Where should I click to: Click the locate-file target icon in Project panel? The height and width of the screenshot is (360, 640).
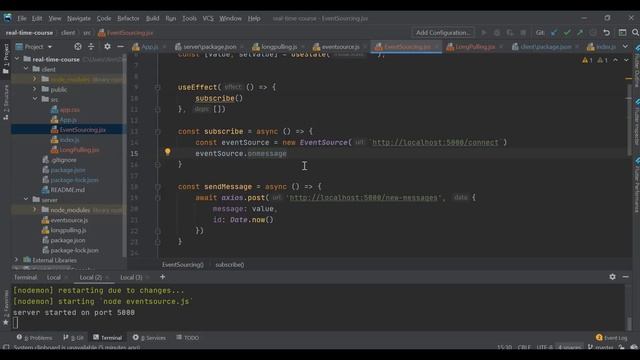coord(78,47)
